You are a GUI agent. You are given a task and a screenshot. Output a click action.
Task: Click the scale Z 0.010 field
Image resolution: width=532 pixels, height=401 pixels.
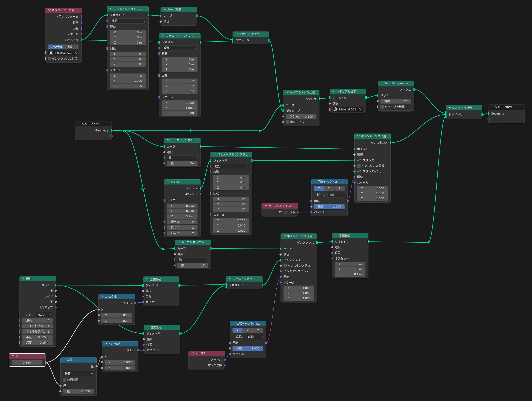tap(231, 231)
